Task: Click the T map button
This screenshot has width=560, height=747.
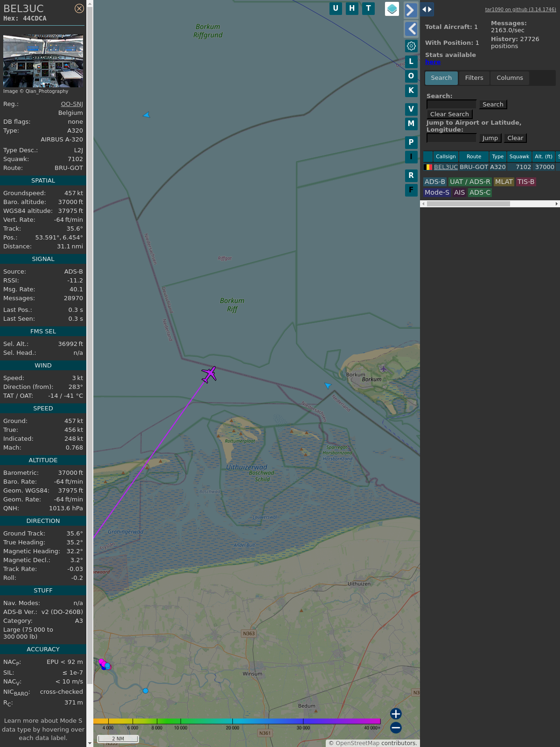Action: [369, 8]
